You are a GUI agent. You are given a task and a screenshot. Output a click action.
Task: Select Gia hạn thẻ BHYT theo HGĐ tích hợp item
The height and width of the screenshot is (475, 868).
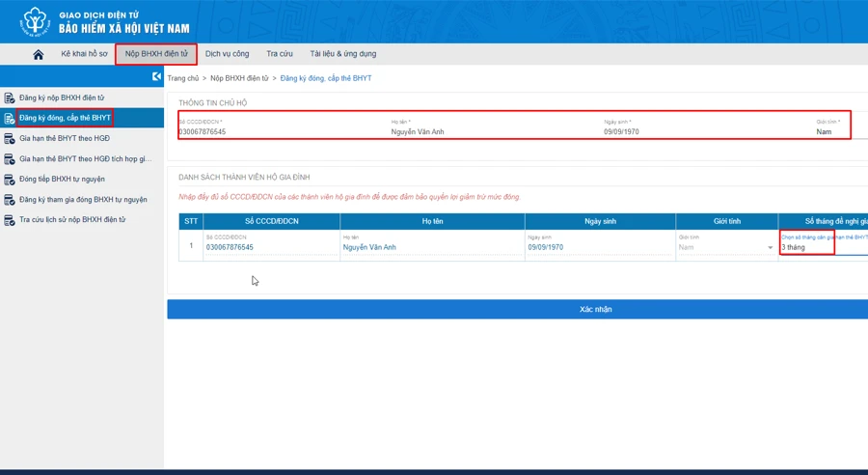85,158
